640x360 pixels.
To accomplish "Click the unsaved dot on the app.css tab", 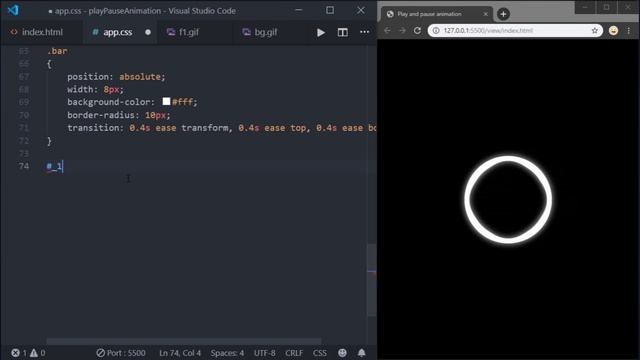I will (x=148, y=32).
